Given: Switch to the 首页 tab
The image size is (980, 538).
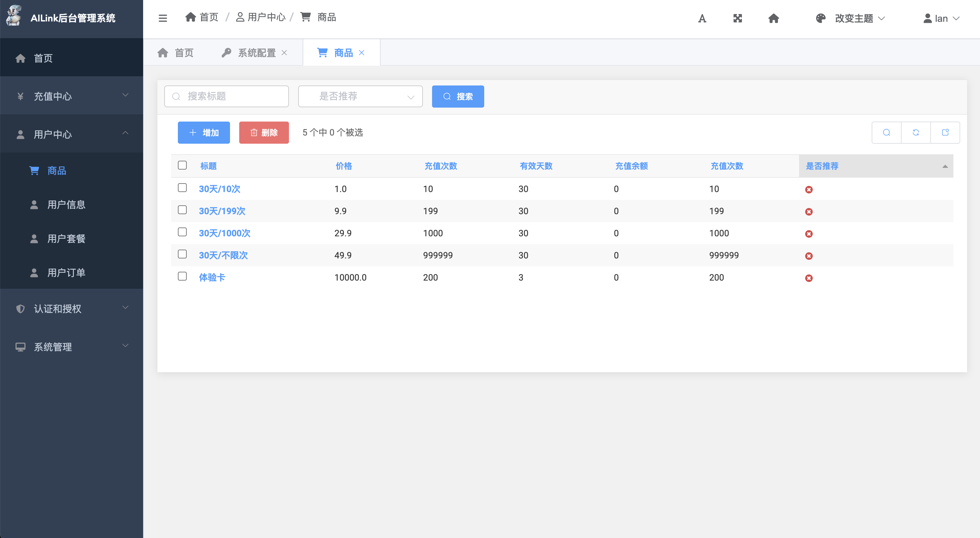Looking at the screenshot, I should (175, 53).
